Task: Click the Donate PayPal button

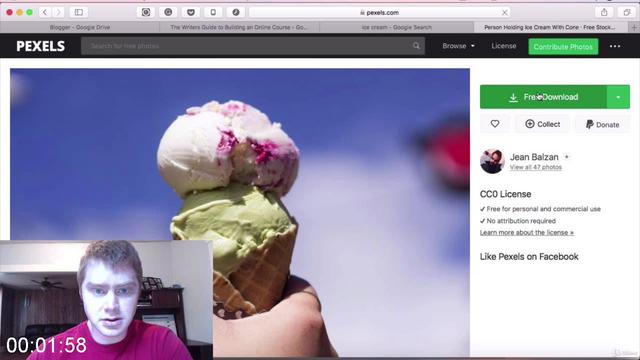Action: 602,124
